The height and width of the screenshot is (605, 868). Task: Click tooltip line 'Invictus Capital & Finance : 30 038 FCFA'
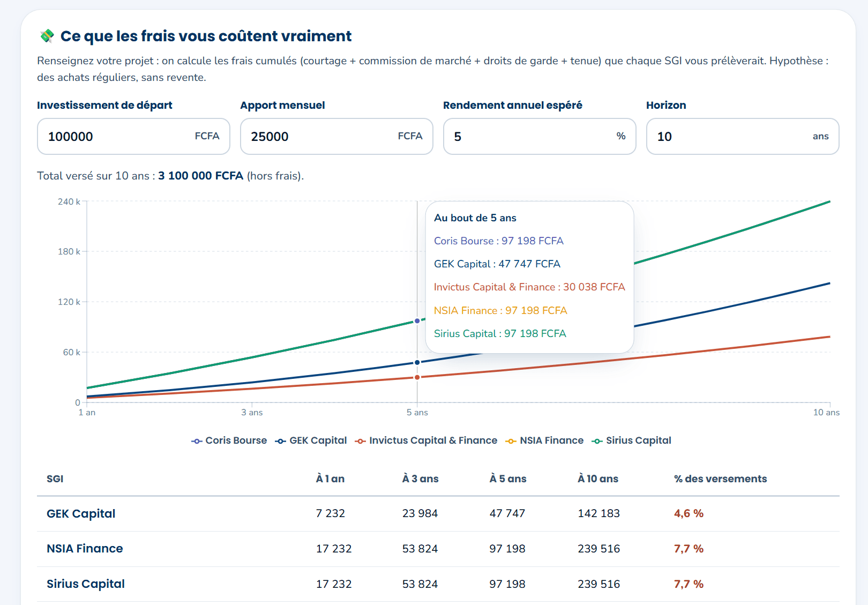tap(529, 287)
